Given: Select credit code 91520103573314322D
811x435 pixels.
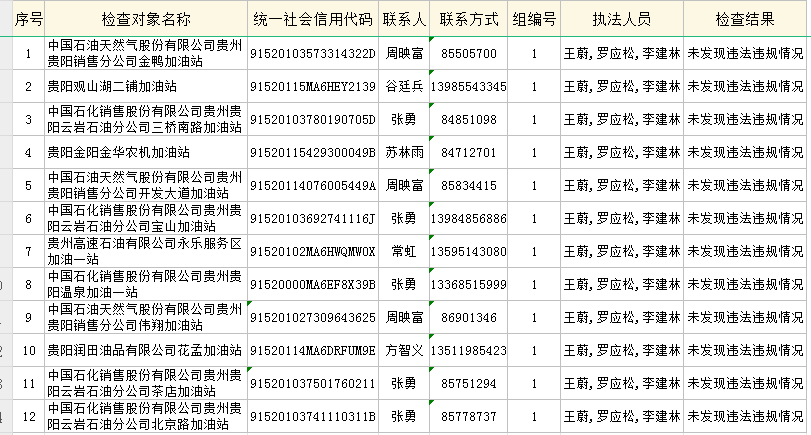Looking at the screenshot, I should click(313, 53).
